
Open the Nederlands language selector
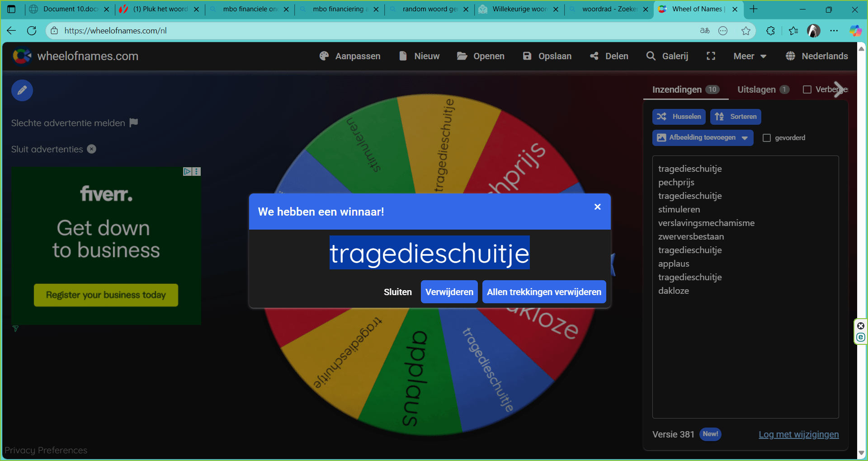[817, 56]
